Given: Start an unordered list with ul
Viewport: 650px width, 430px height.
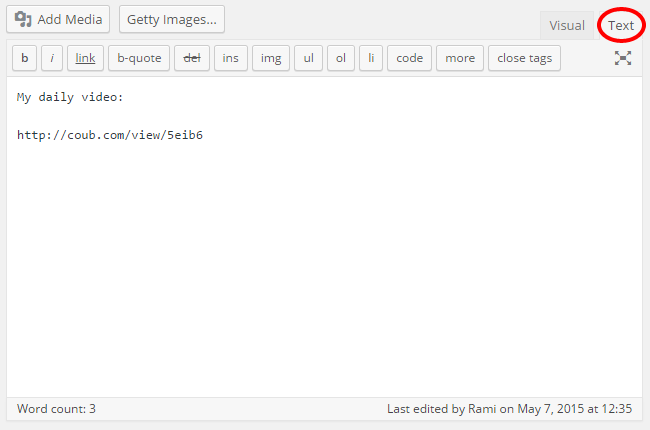Looking at the screenshot, I should pyautogui.click(x=308, y=58).
